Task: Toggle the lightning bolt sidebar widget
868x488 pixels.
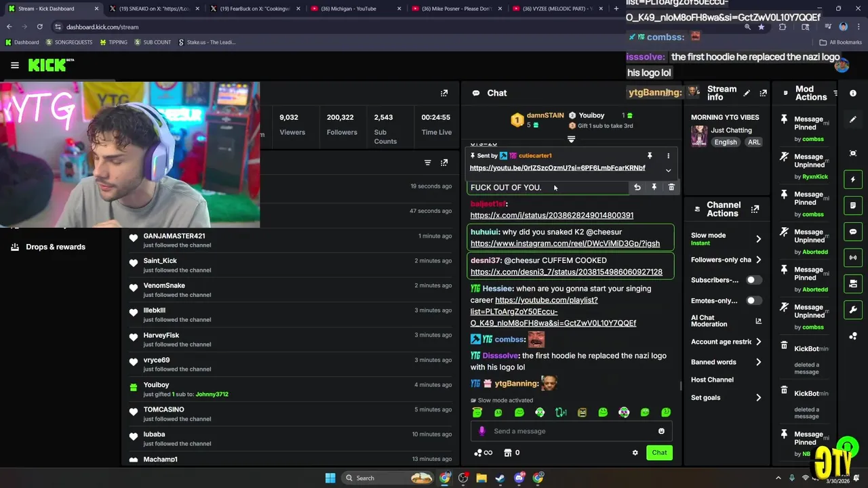Action: pos(853,180)
